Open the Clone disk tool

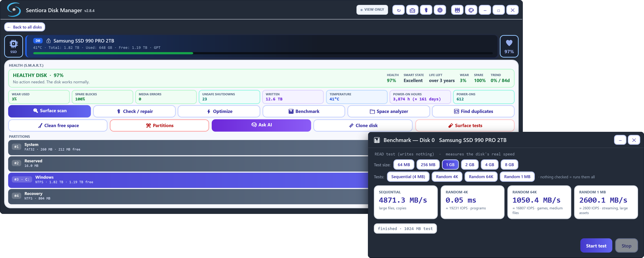tap(363, 125)
